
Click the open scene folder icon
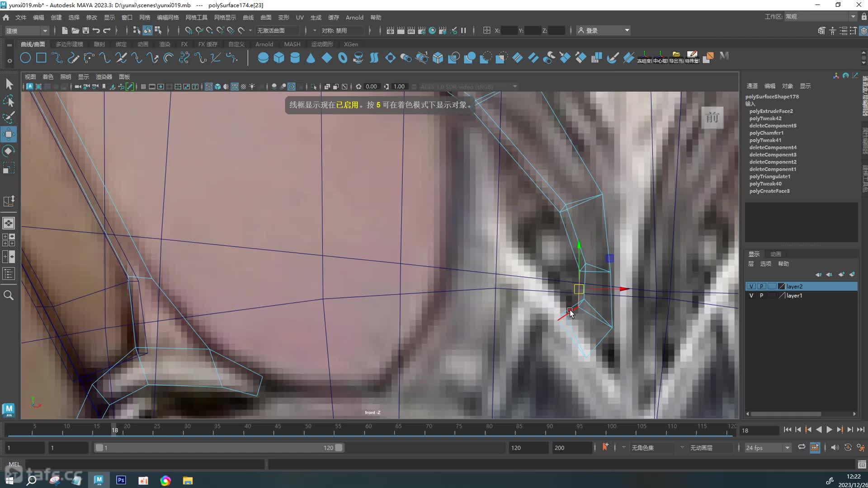(x=75, y=30)
